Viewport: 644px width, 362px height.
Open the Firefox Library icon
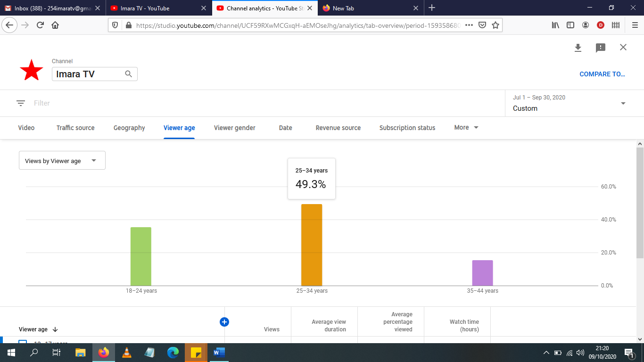coord(555,25)
